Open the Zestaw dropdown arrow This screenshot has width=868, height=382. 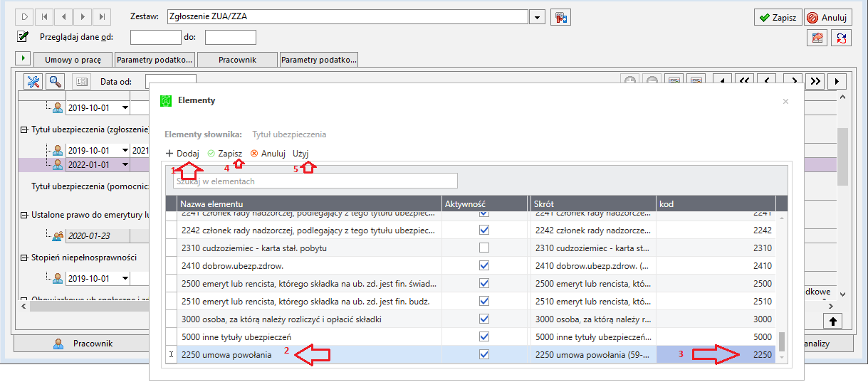click(538, 17)
